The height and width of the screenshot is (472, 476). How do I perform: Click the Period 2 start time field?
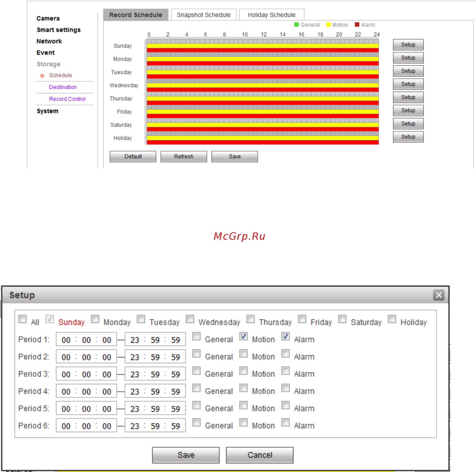tap(86, 357)
